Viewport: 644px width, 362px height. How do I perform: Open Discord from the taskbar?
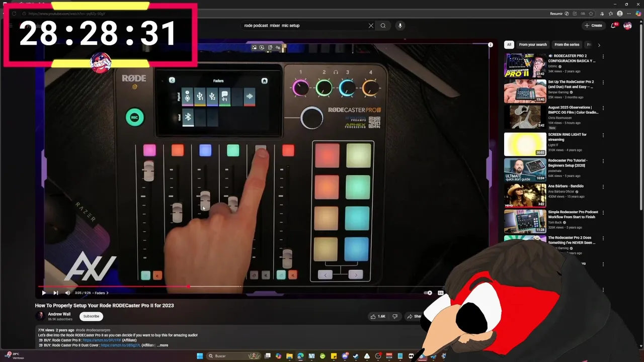point(345,356)
